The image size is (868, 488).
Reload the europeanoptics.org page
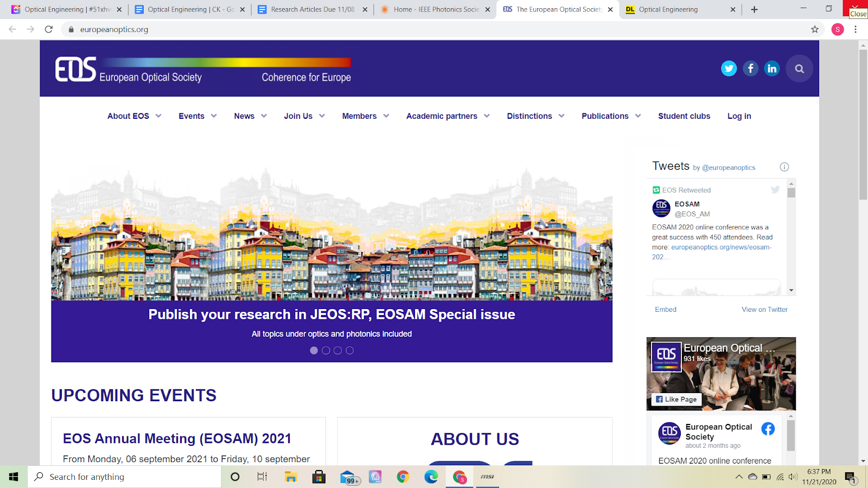coord(49,29)
